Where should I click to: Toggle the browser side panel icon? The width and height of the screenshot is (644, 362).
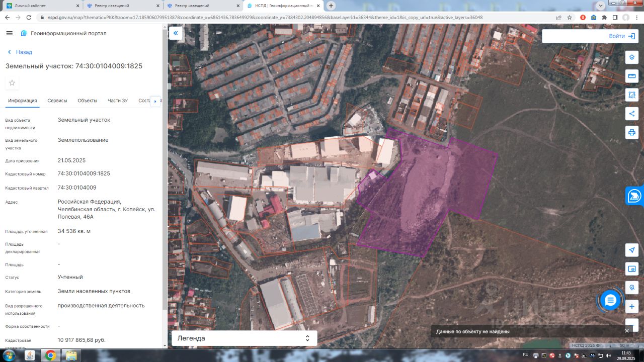click(x=615, y=17)
